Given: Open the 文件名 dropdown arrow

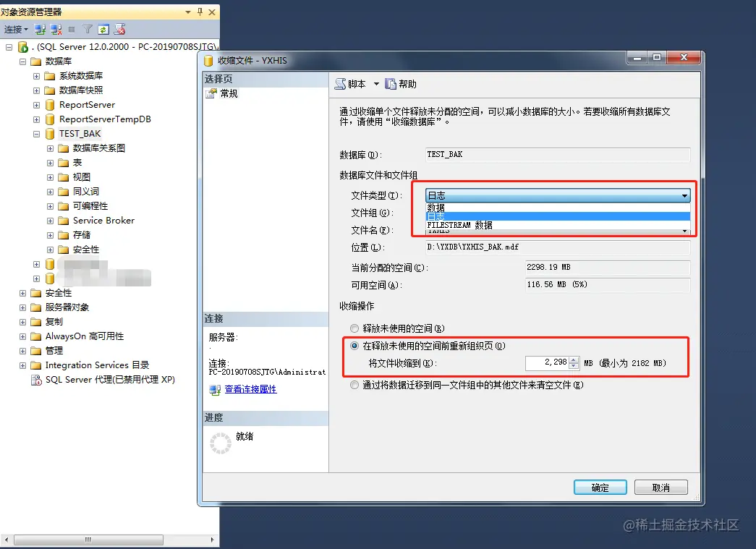Looking at the screenshot, I should (684, 231).
